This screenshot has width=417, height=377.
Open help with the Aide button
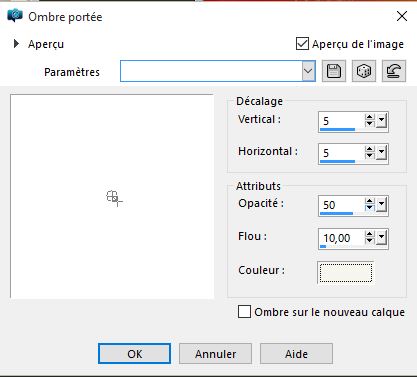coord(296,354)
